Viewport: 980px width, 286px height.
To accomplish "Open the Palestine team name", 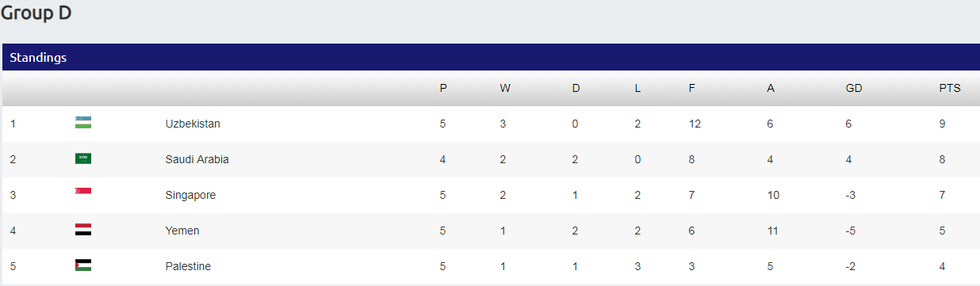I will click(x=188, y=266).
